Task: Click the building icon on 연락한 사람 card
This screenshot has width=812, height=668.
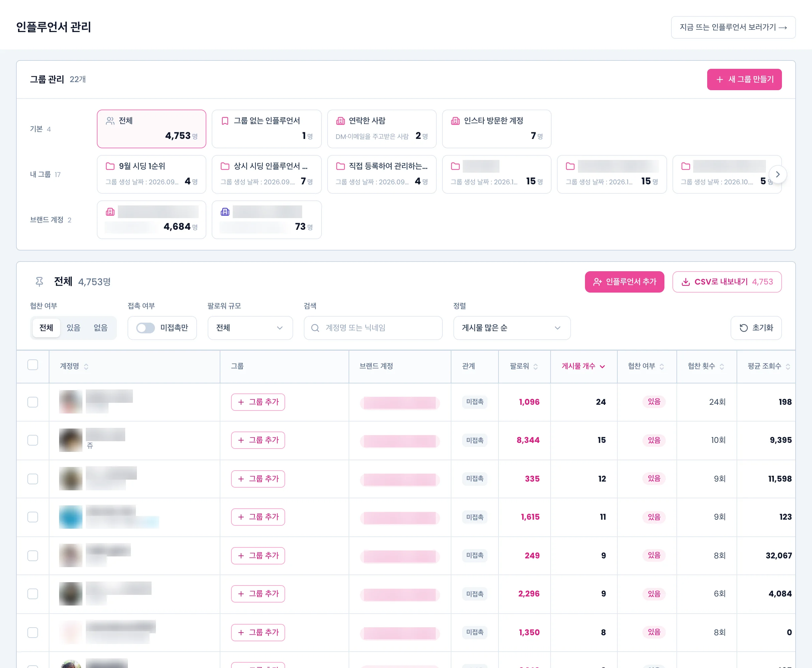Action: [x=341, y=121]
